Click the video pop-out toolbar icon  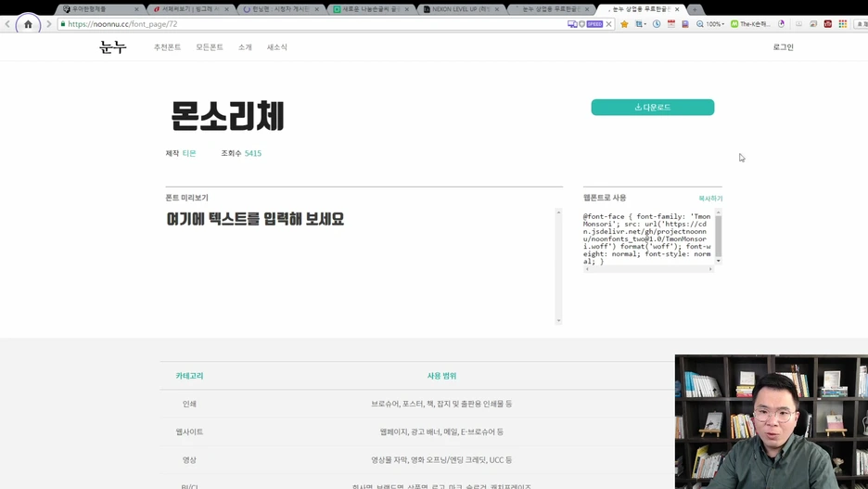point(798,24)
